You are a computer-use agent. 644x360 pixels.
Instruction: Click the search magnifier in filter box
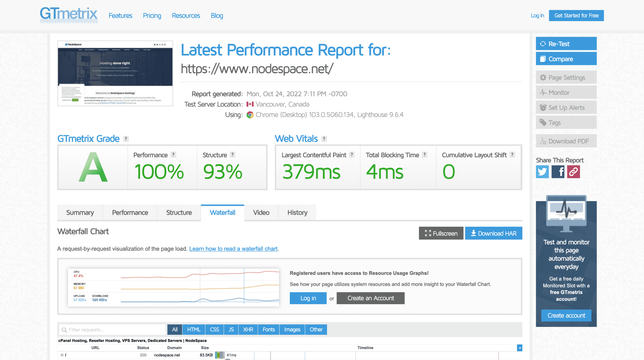click(64, 330)
